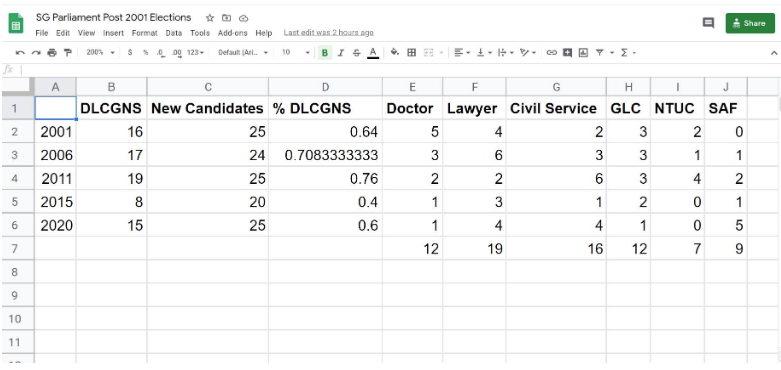The width and height of the screenshot is (781, 370).
Task: Collapse the toolbar with chevron
Action: click(x=774, y=52)
